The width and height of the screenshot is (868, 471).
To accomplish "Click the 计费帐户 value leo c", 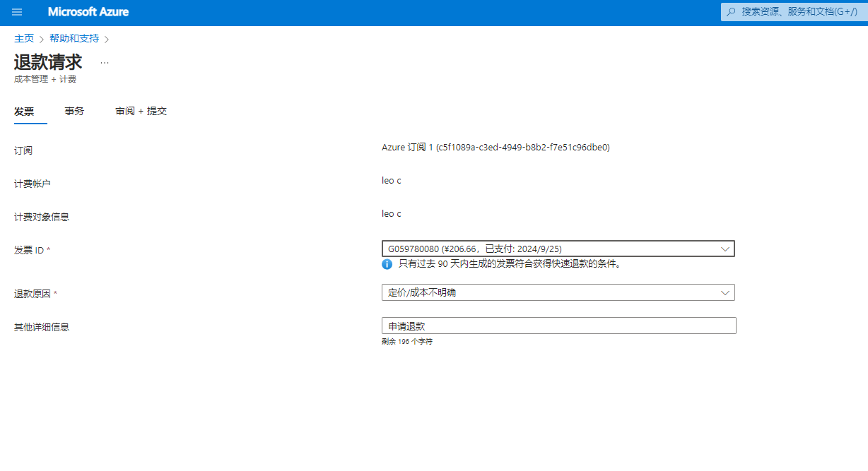I will point(392,181).
